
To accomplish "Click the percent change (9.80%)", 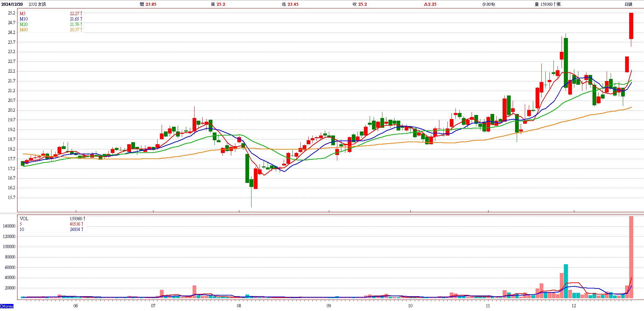I will pyautogui.click(x=488, y=4).
